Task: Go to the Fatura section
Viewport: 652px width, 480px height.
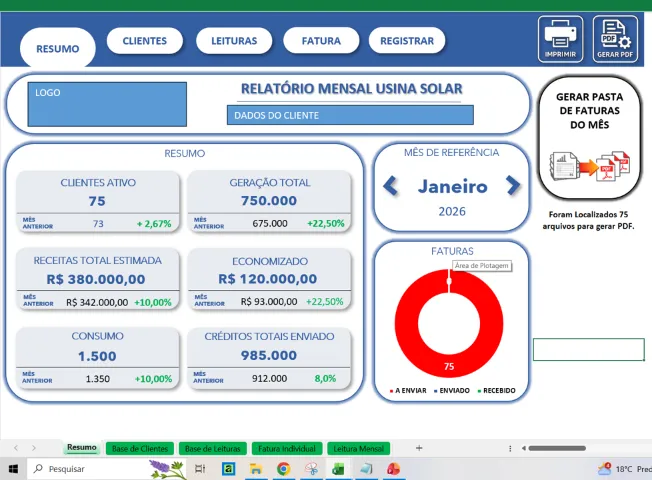Action: [x=321, y=41]
